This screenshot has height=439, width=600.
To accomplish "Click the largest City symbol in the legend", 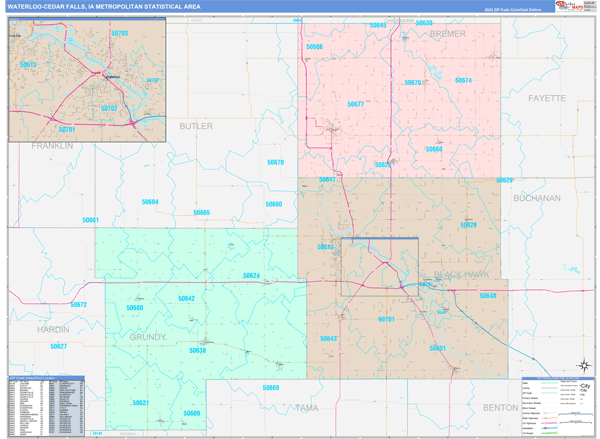I will click(x=585, y=386).
